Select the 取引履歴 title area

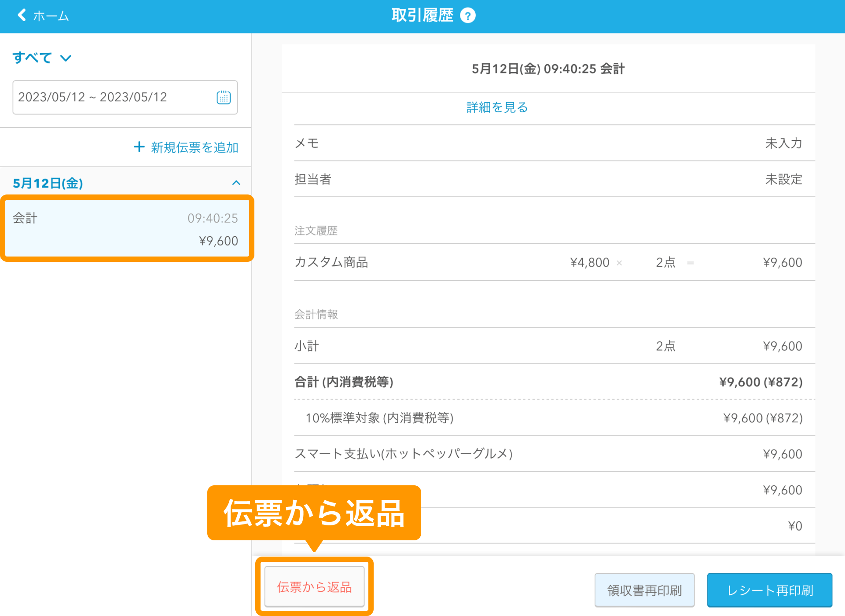click(x=422, y=15)
